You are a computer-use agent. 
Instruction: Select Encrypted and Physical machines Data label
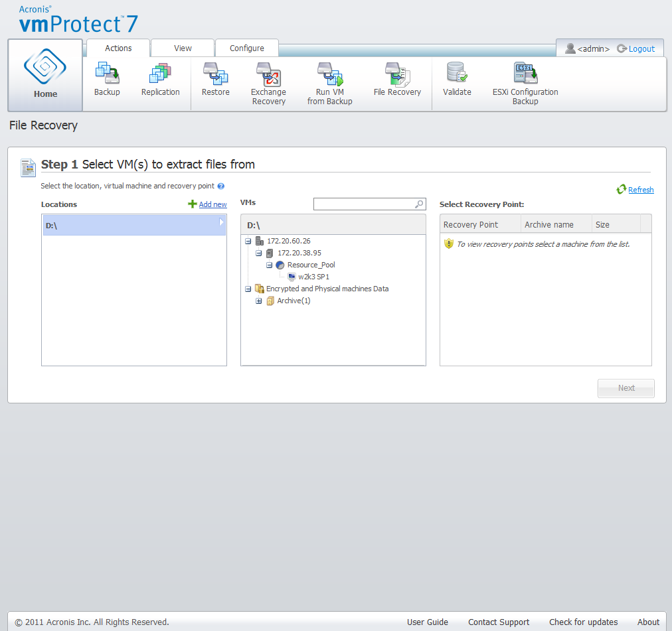327,289
